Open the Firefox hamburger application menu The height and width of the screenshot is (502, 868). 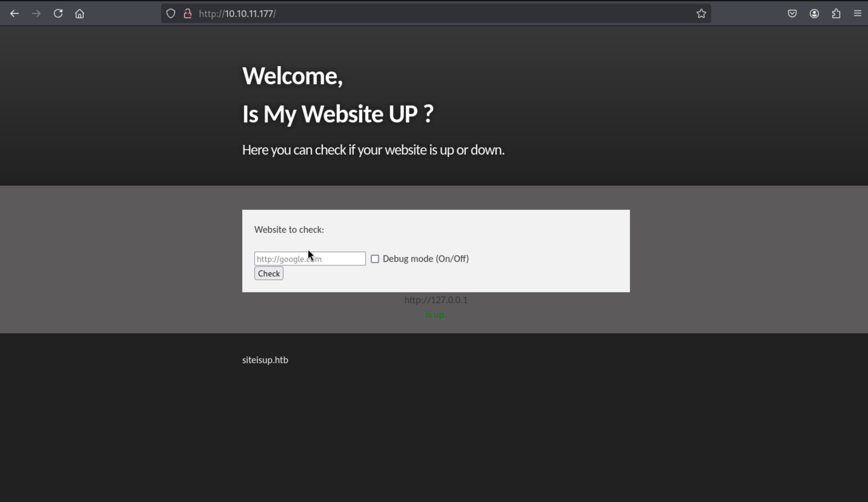click(x=858, y=14)
